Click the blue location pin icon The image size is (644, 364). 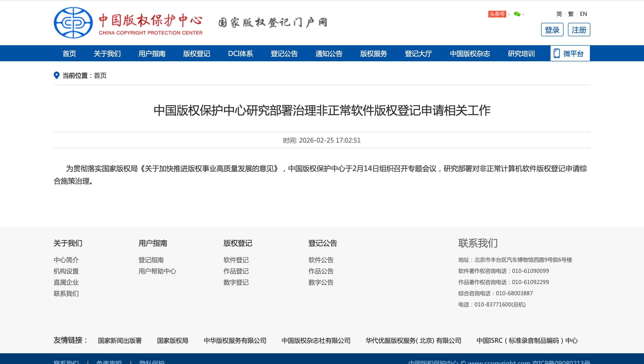coord(57,75)
